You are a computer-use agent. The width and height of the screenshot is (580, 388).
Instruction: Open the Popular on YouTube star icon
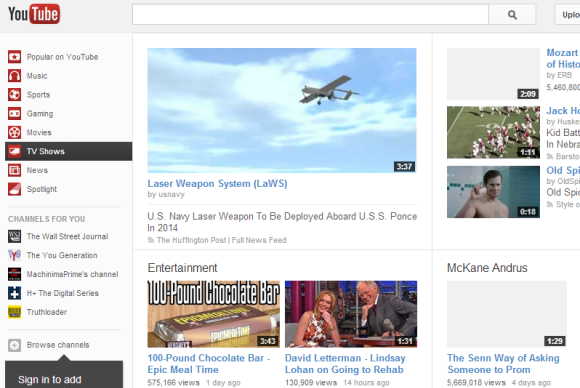click(14, 57)
